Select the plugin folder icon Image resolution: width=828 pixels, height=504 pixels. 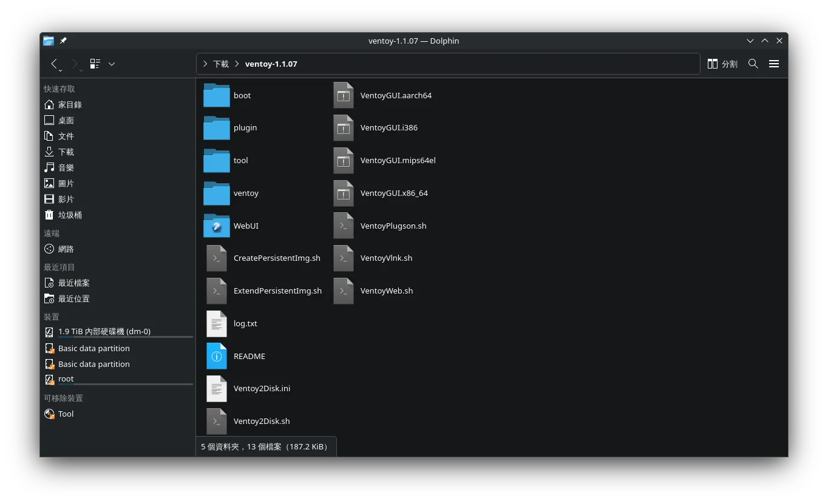click(x=217, y=128)
